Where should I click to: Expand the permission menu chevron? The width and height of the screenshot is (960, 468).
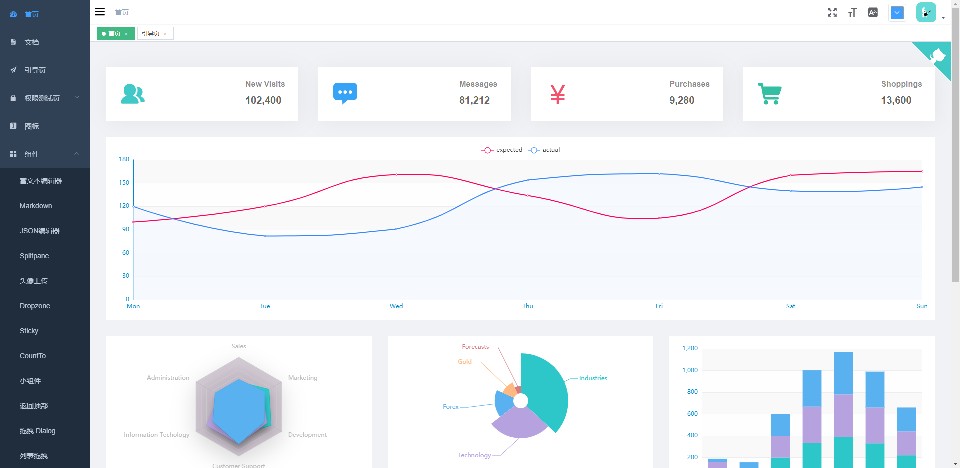pos(77,97)
